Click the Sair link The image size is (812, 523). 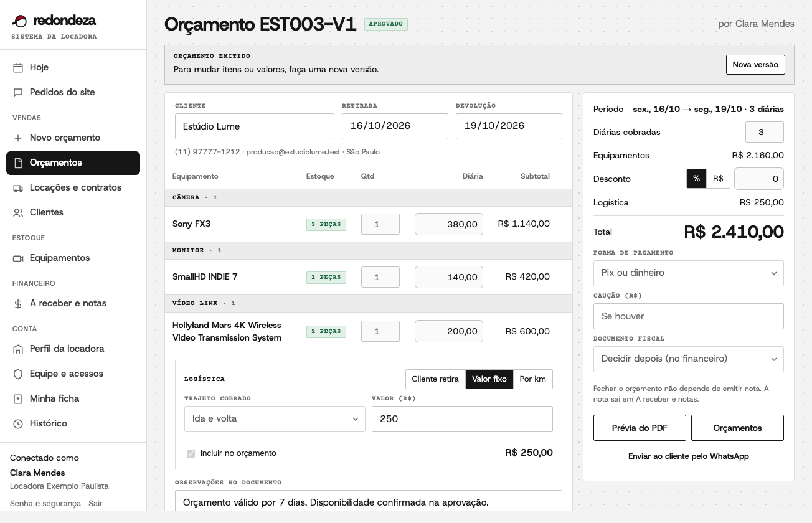pos(95,503)
